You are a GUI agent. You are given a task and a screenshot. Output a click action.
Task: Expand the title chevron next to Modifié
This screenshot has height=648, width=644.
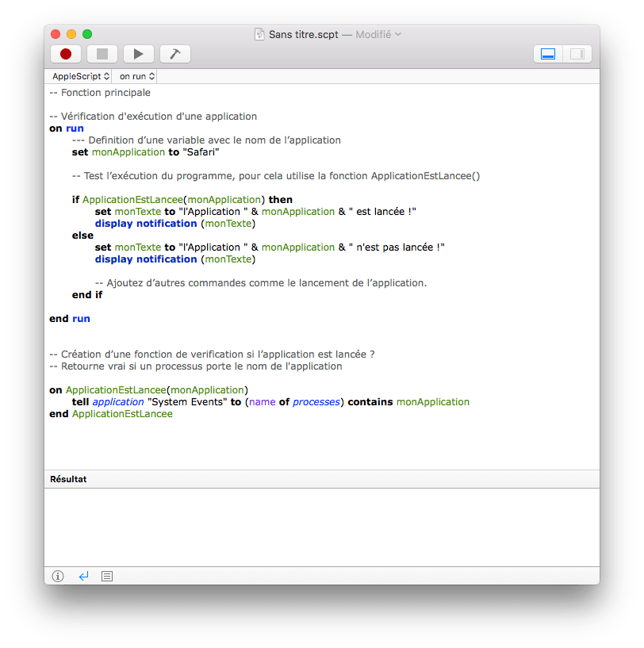[x=398, y=34]
